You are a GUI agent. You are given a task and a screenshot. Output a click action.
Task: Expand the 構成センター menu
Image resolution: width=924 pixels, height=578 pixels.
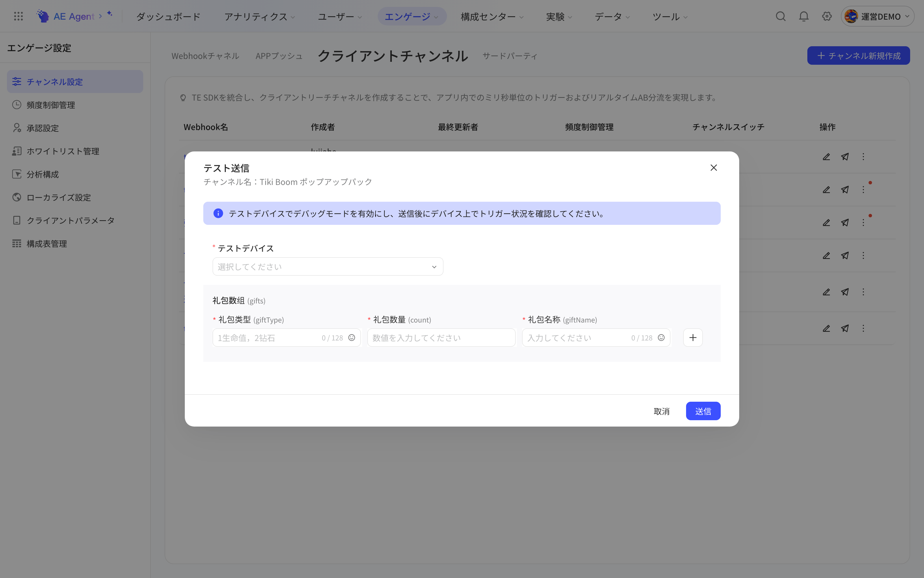coord(492,16)
